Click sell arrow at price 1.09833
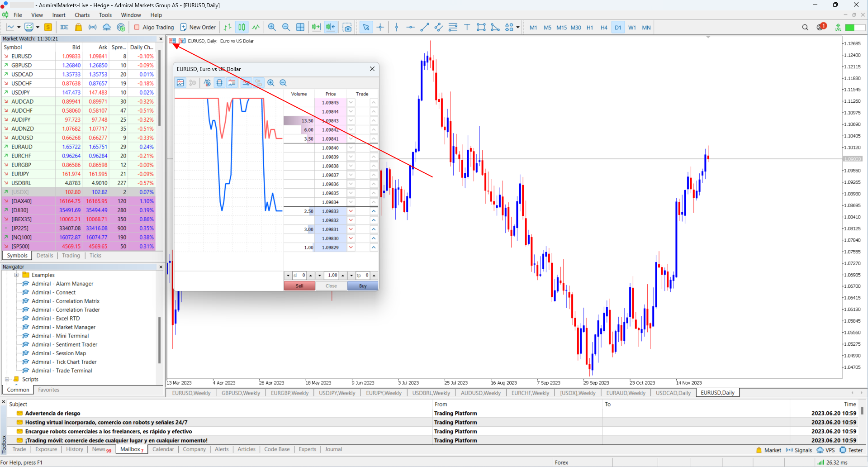Screen dimensions: 868x467 pos(351,211)
